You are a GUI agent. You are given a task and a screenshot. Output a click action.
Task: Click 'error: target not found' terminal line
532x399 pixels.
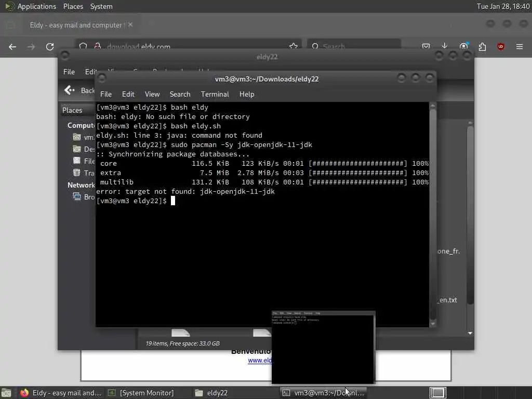pyautogui.click(x=185, y=191)
